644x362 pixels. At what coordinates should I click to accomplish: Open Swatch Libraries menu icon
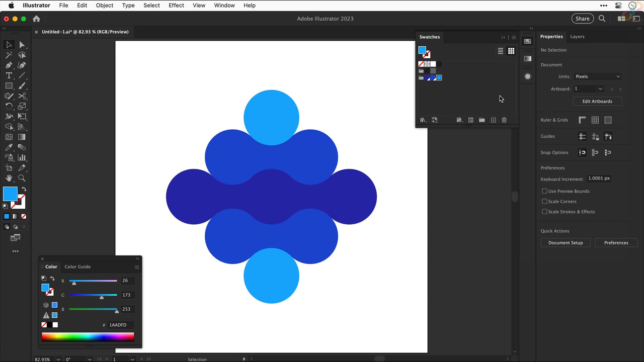(423, 120)
